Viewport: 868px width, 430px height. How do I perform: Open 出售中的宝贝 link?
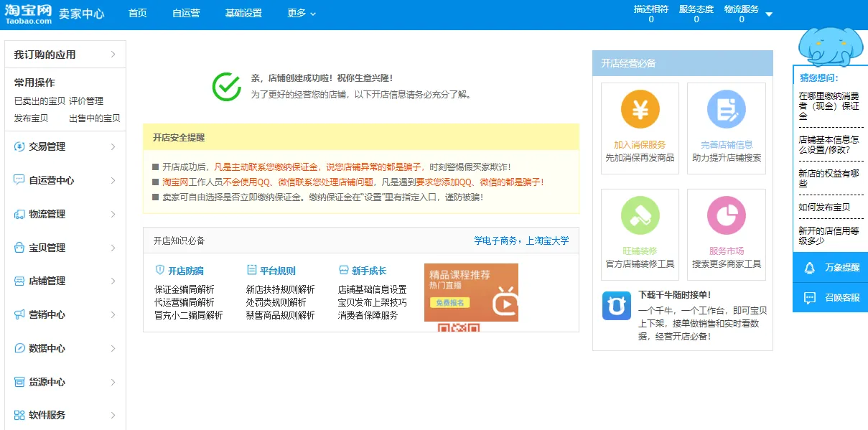[x=95, y=118]
